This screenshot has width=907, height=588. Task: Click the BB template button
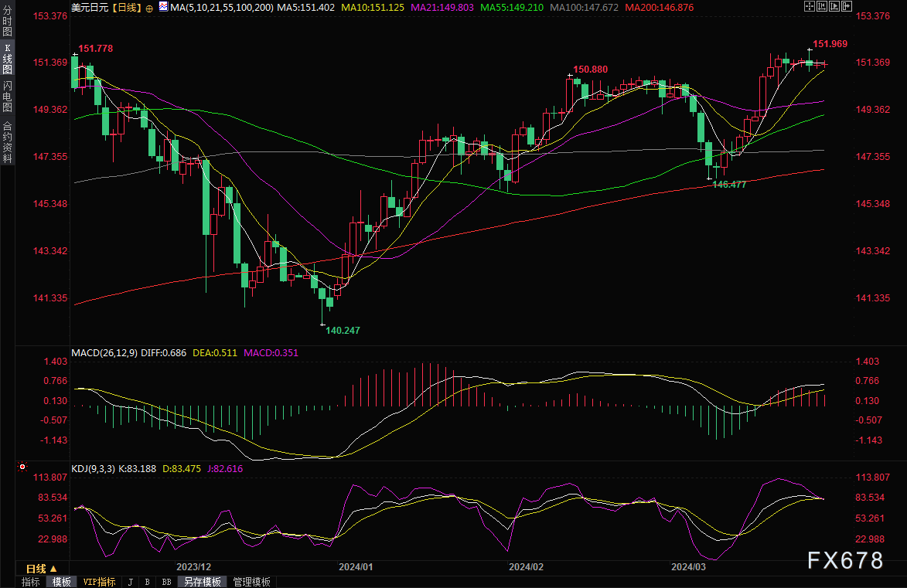pyautogui.click(x=166, y=583)
